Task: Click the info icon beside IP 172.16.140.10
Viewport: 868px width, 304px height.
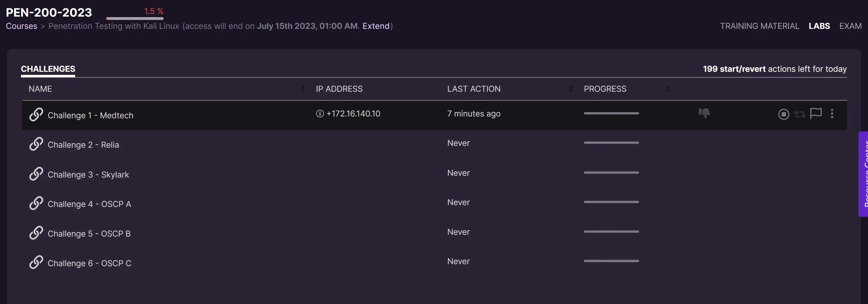Action: click(x=320, y=114)
